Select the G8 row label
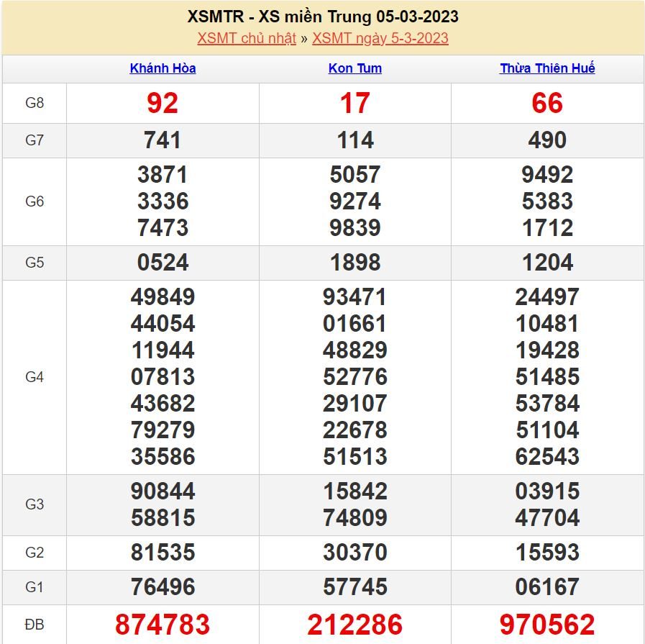 (x=35, y=103)
